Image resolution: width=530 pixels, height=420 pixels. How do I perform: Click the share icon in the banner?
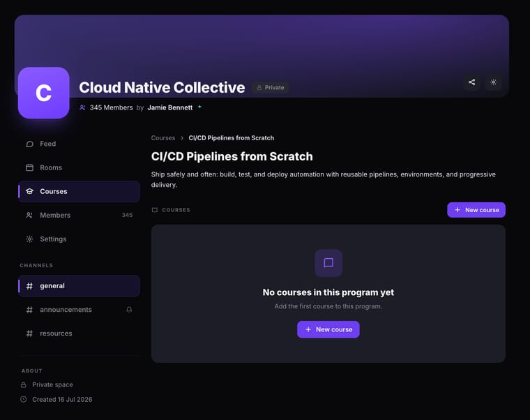tap(471, 82)
